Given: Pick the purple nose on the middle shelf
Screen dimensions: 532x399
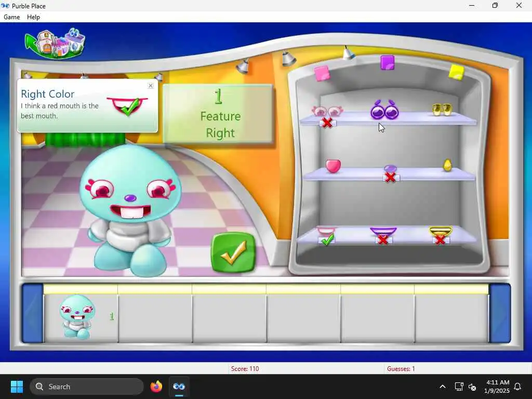Looking at the screenshot, I should 390,168.
